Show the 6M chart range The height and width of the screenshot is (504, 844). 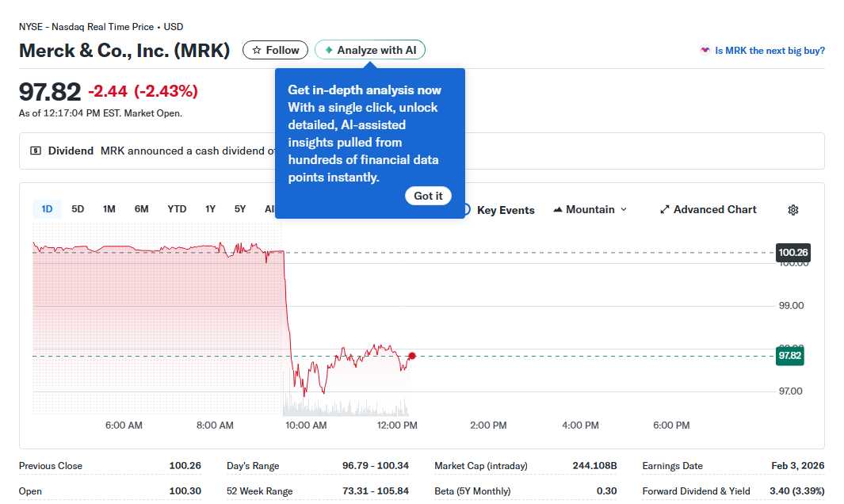(x=141, y=209)
